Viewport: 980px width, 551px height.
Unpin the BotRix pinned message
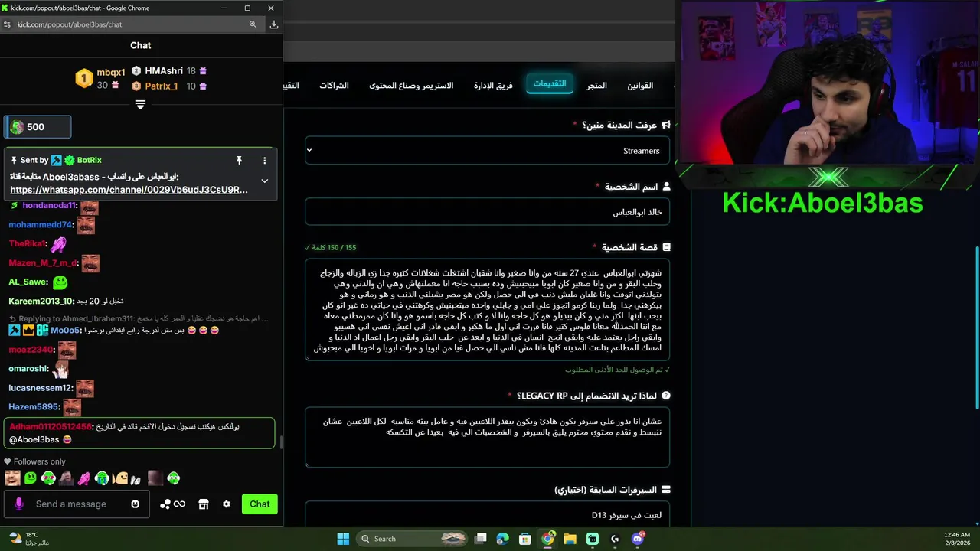pyautogui.click(x=239, y=160)
